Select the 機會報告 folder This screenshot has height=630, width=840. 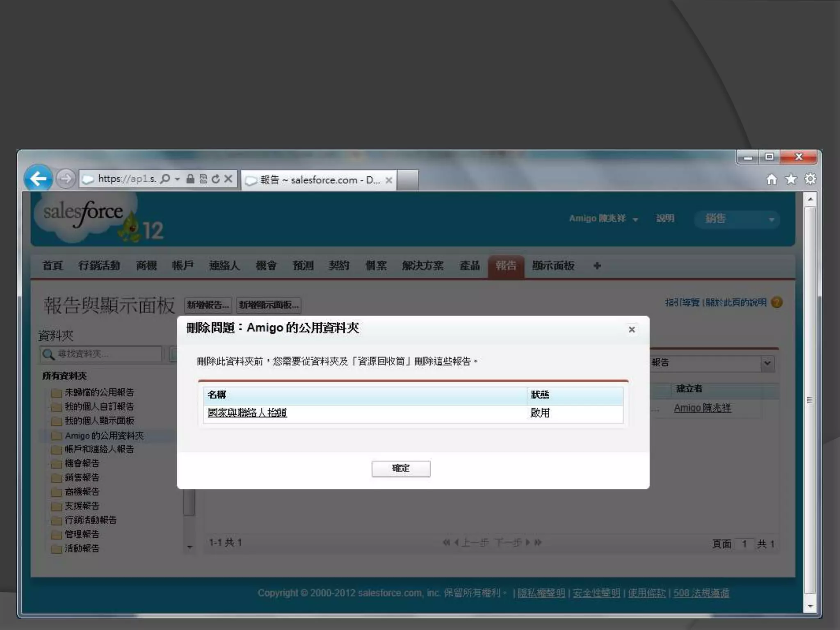click(x=82, y=463)
